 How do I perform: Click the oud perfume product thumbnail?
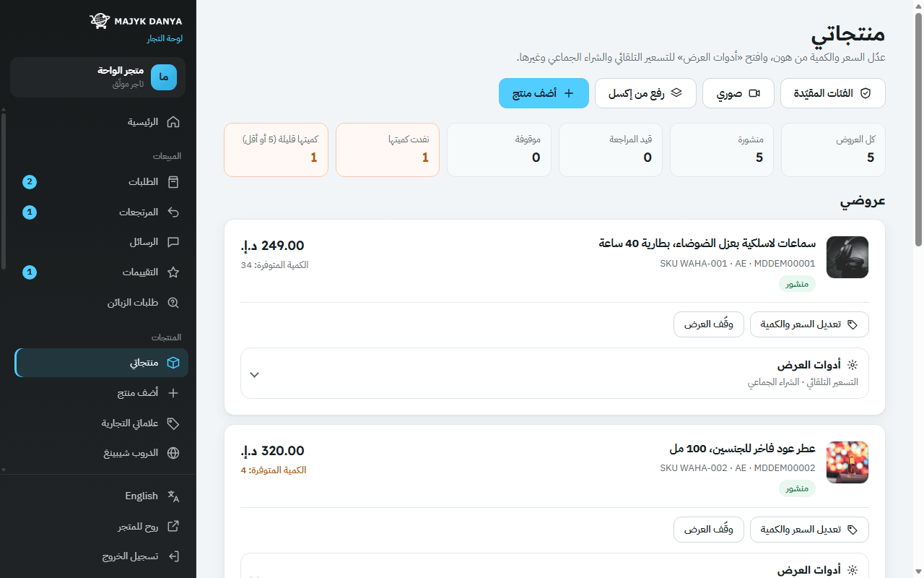click(847, 462)
